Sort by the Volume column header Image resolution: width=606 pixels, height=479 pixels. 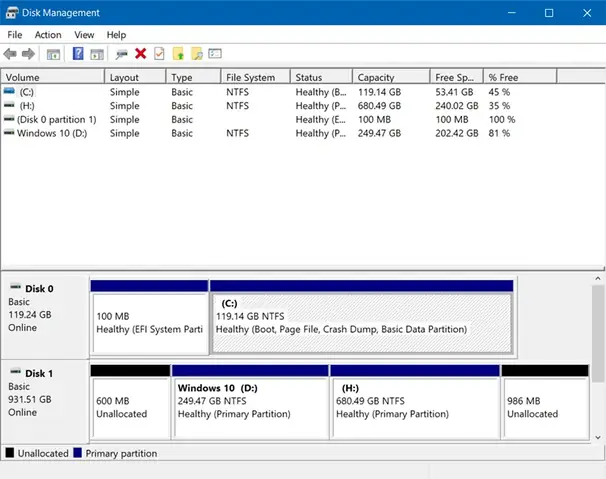[x=53, y=77]
